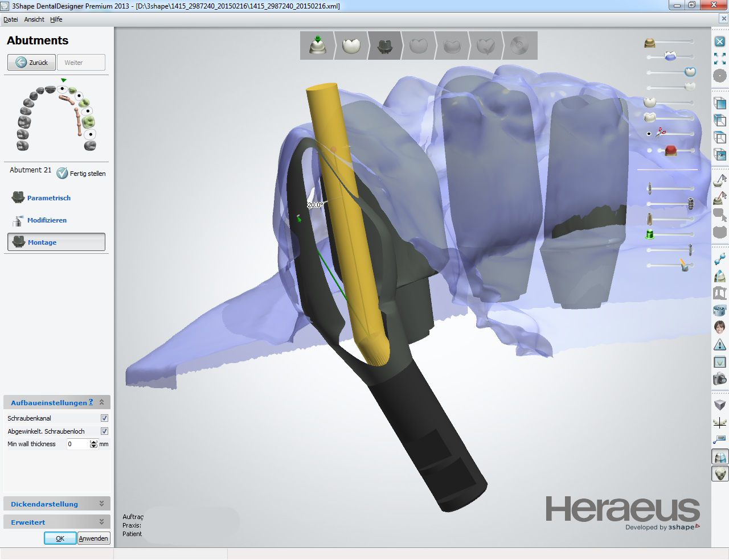Click the eye view cube icon
Screen dimensions: 729x560
pyautogui.click(x=720, y=155)
